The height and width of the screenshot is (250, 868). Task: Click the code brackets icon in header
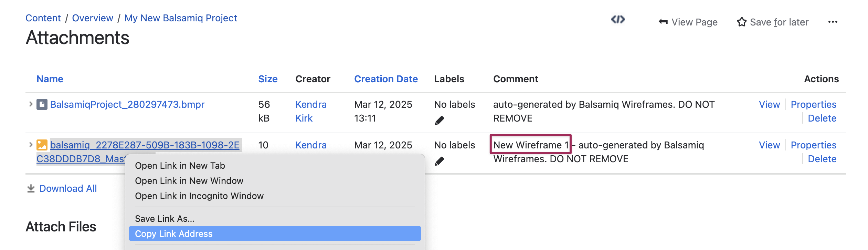(x=618, y=19)
